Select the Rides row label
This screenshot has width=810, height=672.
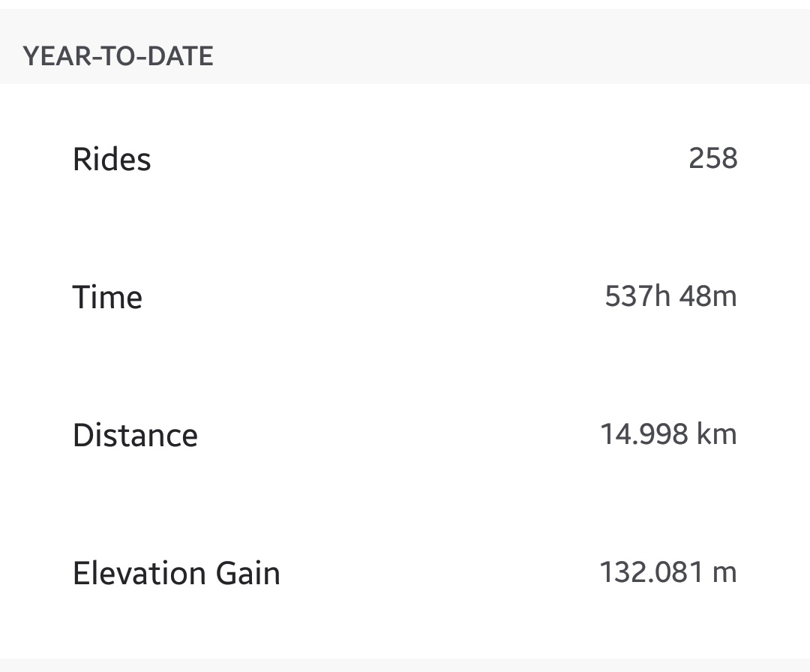pos(112,159)
